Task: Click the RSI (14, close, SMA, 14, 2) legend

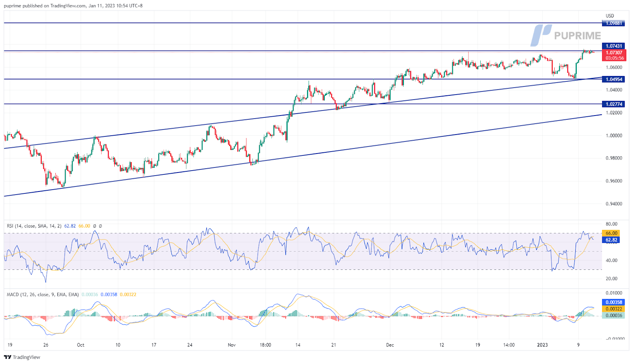Action: [34, 226]
